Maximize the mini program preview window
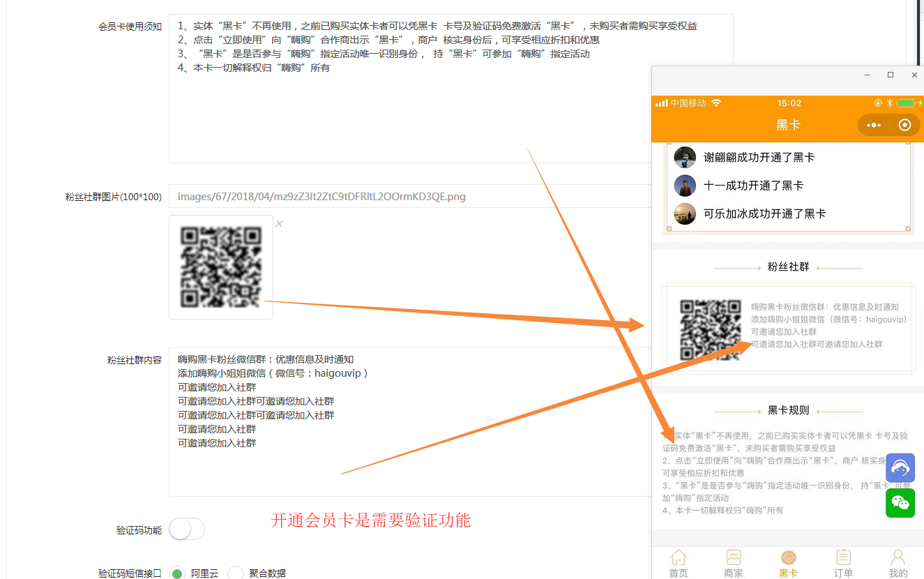 click(x=891, y=75)
